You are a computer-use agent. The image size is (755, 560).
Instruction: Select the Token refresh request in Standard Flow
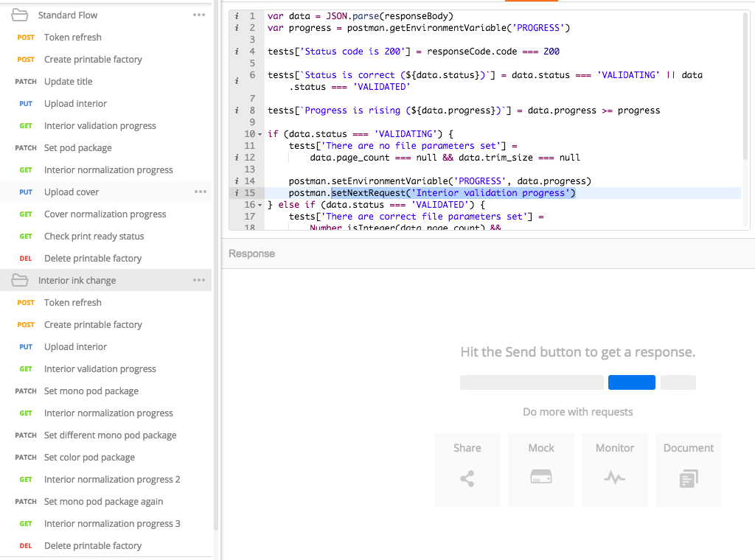tap(72, 37)
